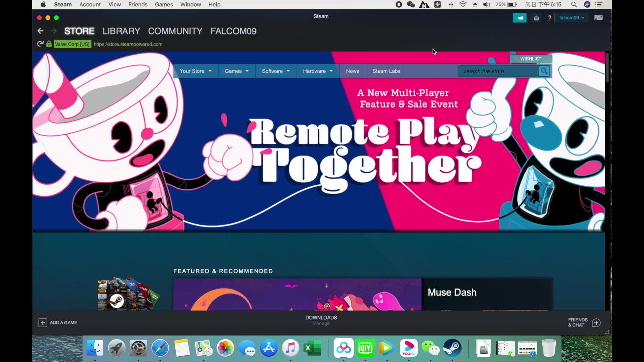
Task: Toggle the back navigation arrow button
Action: coord(41,31)
